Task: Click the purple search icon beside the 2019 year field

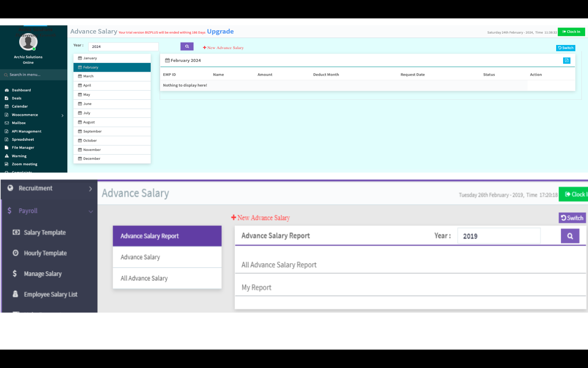Action: click(570, 236)
